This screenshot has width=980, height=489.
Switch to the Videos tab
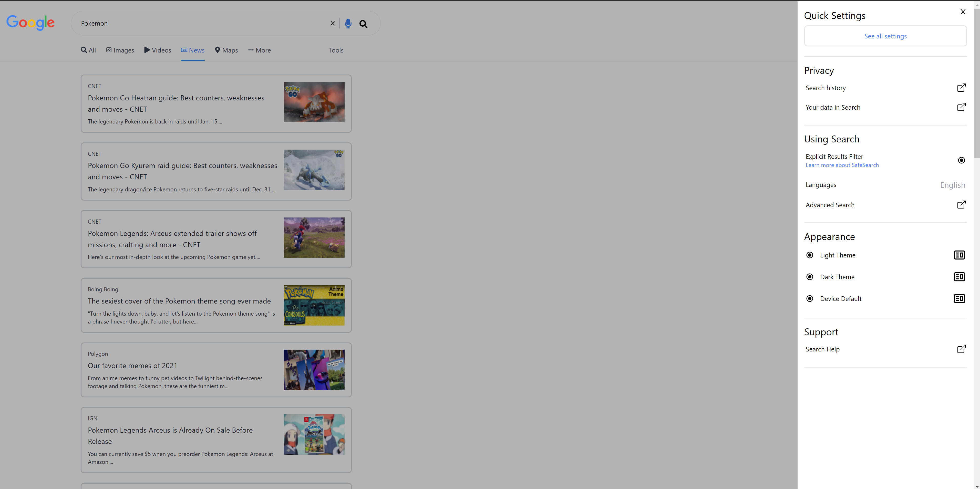158,50
